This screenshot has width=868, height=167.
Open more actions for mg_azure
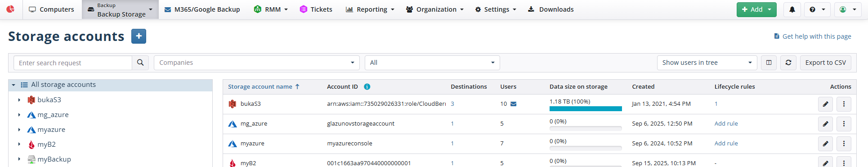844,124
